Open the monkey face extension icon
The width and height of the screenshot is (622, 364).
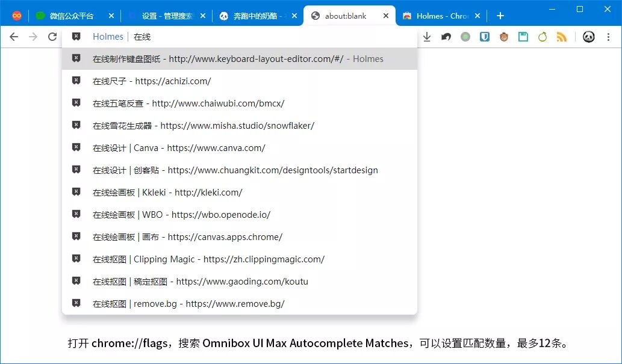coord(504,37)
